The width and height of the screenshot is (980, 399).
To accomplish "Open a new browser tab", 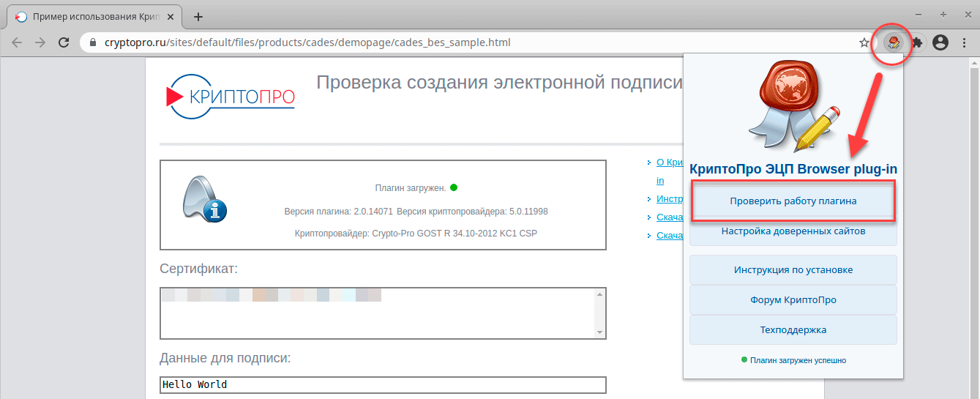I will pyautogui.click(x=198, y=16).
